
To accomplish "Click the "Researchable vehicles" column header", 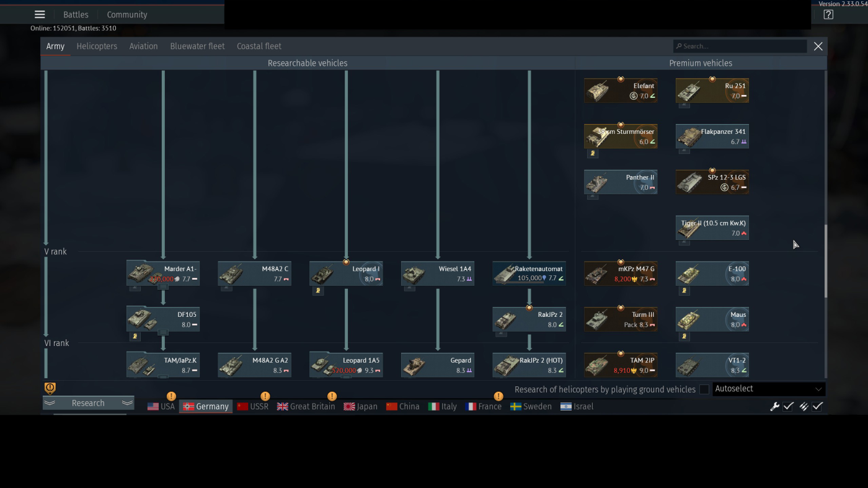I will [x=308, y=63].
